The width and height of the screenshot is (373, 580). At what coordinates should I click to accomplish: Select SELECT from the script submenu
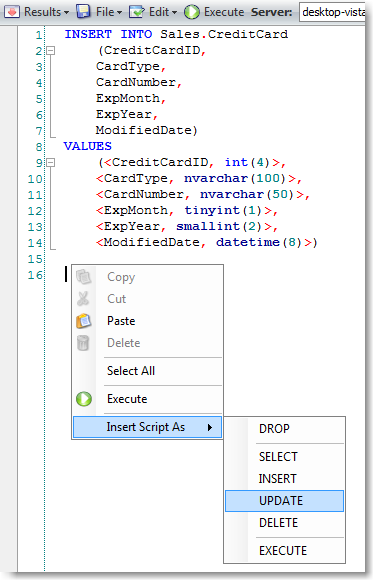pos(285,457)
